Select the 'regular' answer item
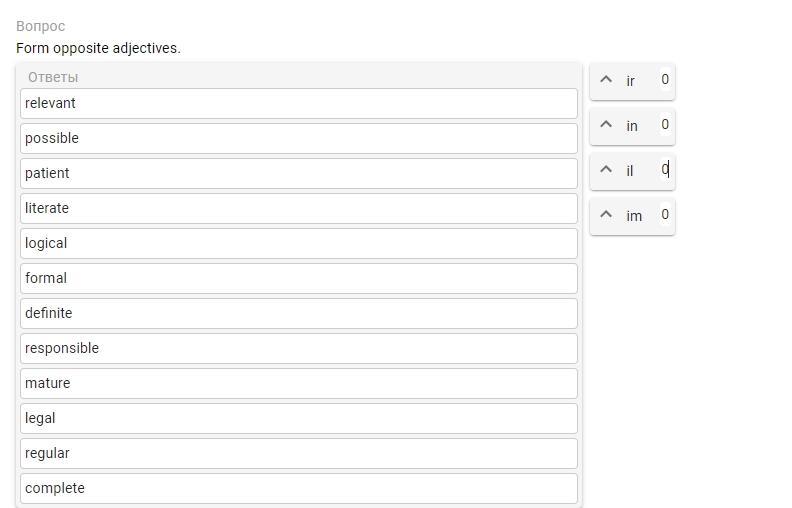Viewport: 792px width, 508px height. click(298, 453)
